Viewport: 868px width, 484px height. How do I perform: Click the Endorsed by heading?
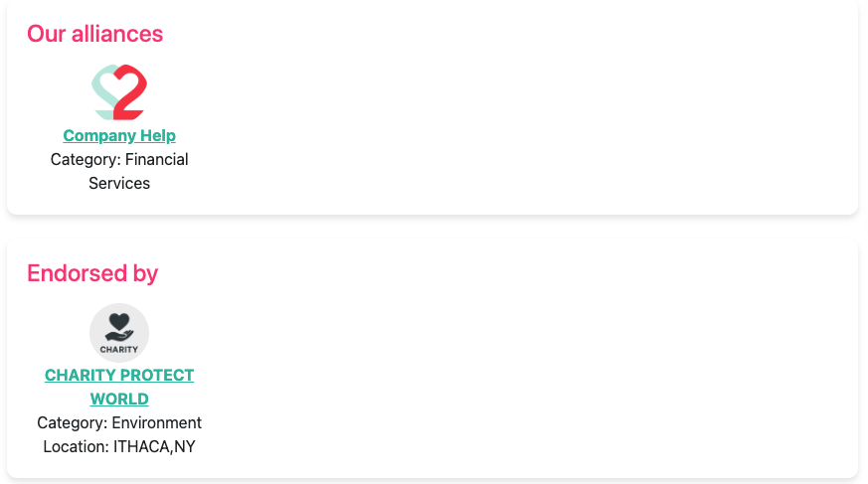point(92,273)
